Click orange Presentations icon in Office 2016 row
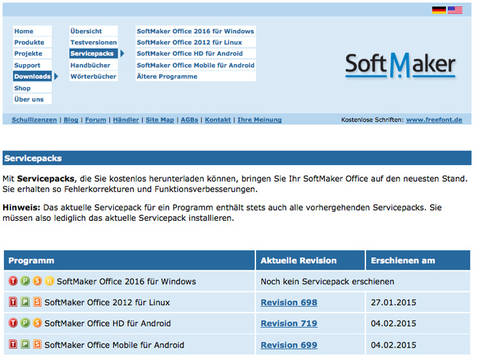 coord(37,281)
